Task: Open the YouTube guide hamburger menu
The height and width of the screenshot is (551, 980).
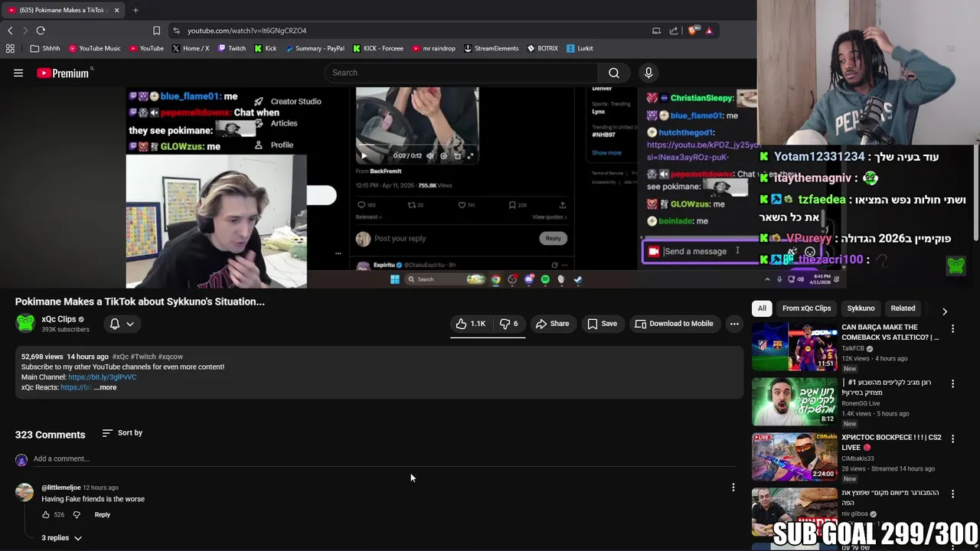Action: click(x=18, y=73)
